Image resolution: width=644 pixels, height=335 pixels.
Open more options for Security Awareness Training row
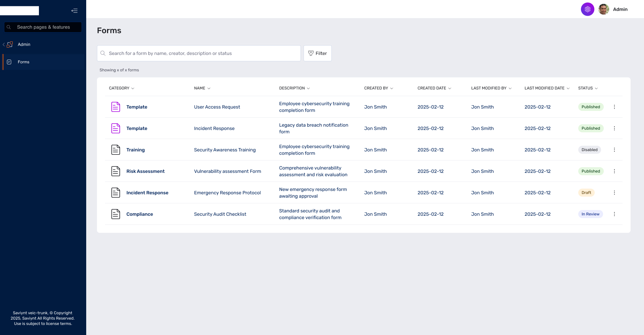pos(614,150)
